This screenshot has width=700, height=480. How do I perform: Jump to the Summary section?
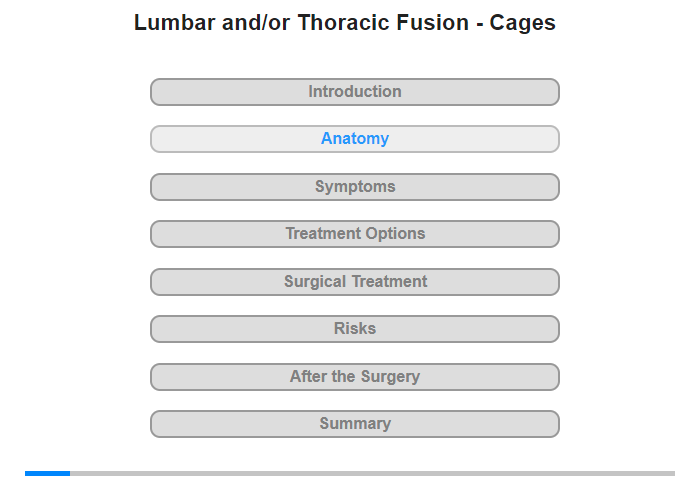(354, 424)
